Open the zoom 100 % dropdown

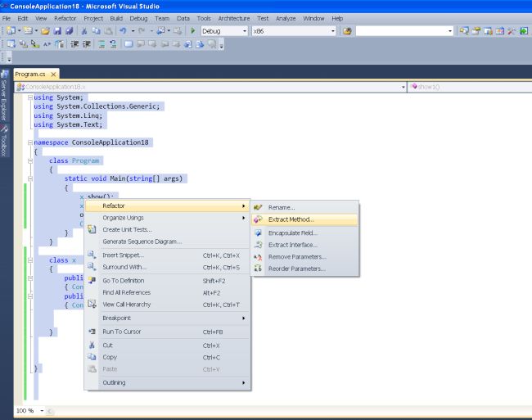42,411
